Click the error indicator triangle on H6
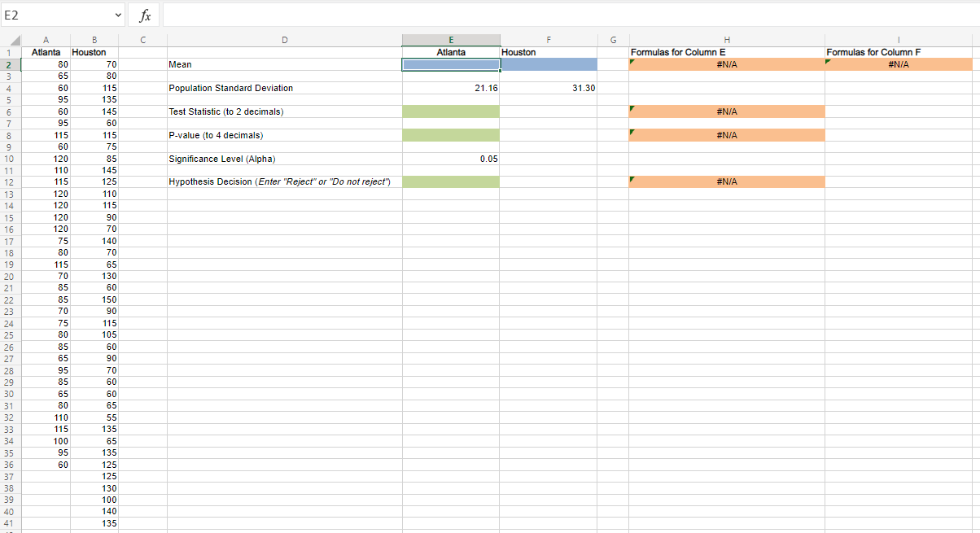 (632, 108)
